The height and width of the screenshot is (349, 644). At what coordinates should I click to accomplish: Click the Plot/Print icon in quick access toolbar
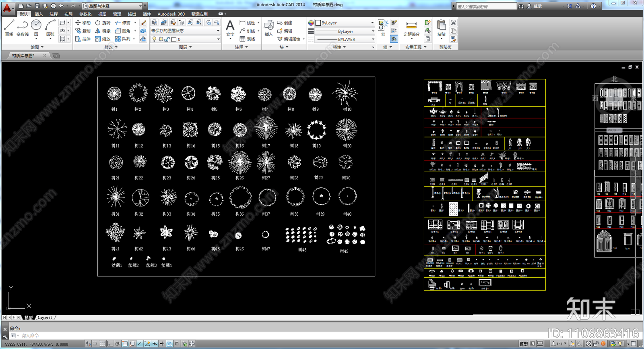point(53,6)
